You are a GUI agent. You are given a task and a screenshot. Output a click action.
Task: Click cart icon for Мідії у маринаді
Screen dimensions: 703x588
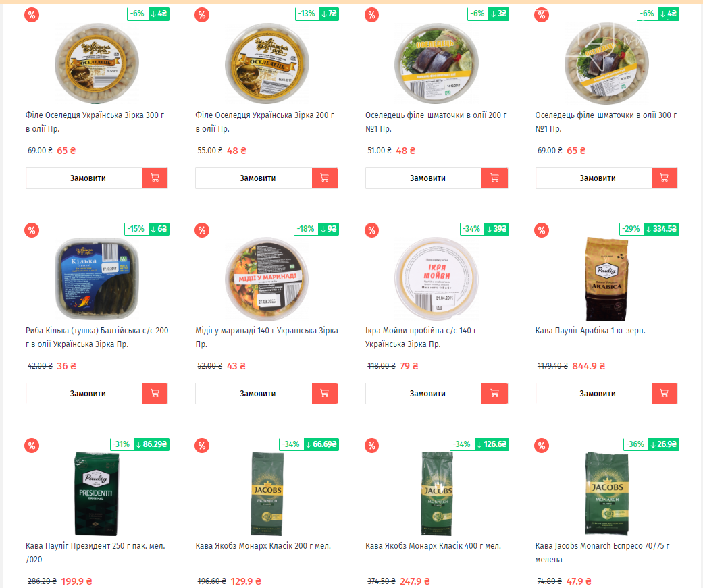tap(325, 393)
